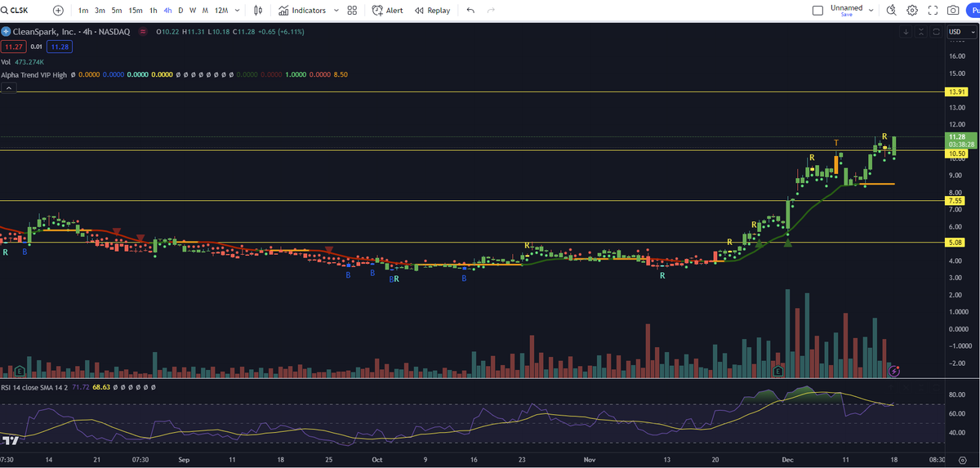
Task: Switch to the D daily timeframe
Action: click(180, 11)
